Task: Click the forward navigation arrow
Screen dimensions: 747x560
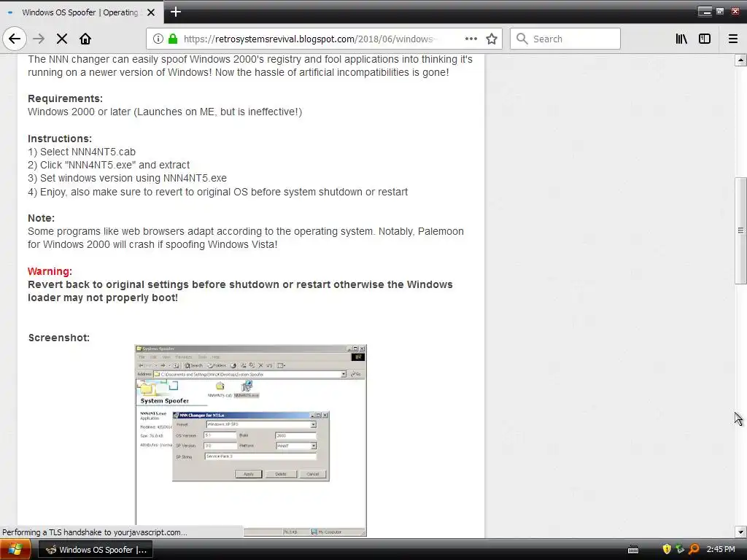Action: (39, 39)
